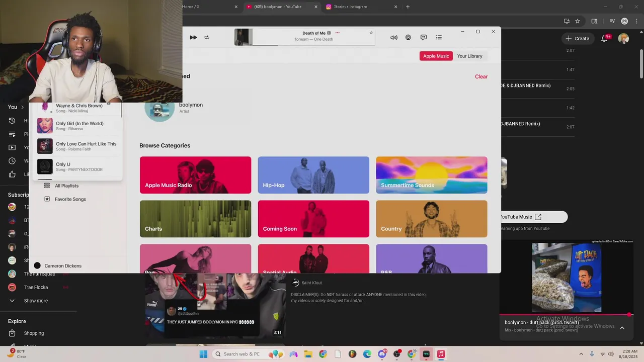Open AirPlay output in Apple Music

[x=408, y=37]
